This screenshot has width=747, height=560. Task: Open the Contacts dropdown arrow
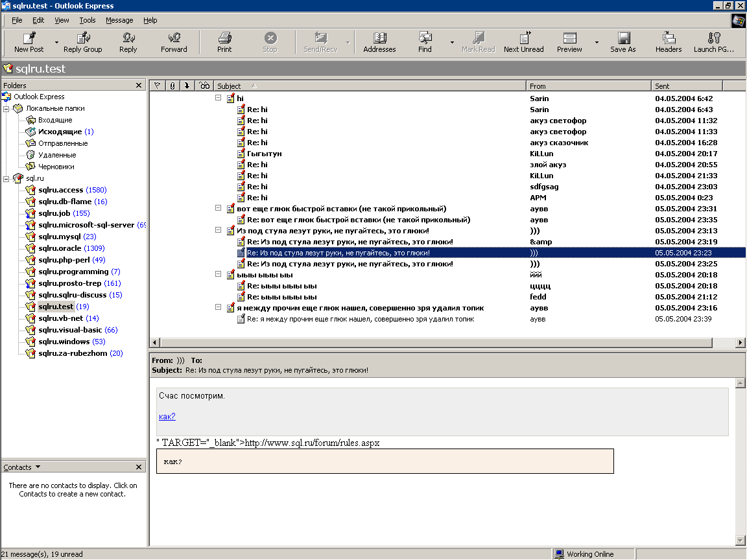pyautogui.click(x=38, y=467)
